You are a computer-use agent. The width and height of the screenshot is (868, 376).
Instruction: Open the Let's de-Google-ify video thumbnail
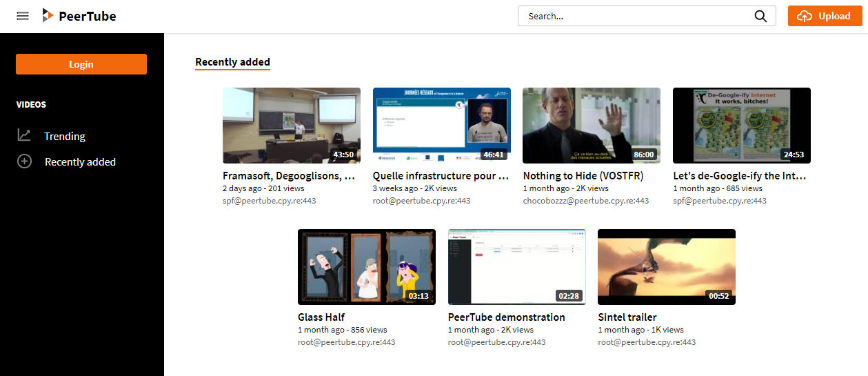click(742, 126)
